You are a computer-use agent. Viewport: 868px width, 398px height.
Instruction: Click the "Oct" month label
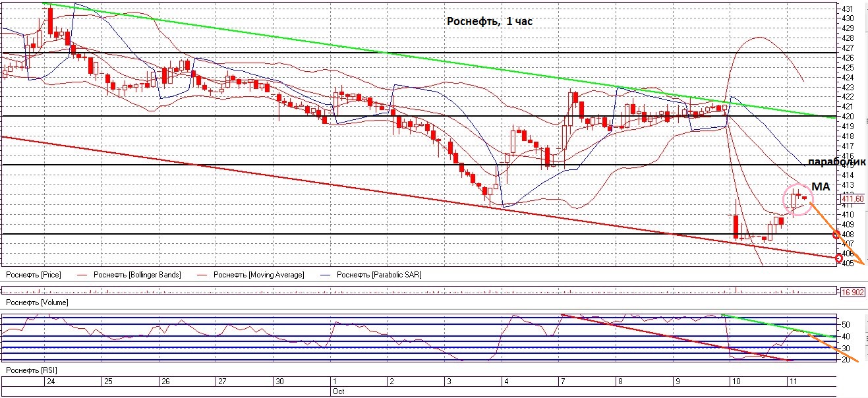tap(337, 391)
